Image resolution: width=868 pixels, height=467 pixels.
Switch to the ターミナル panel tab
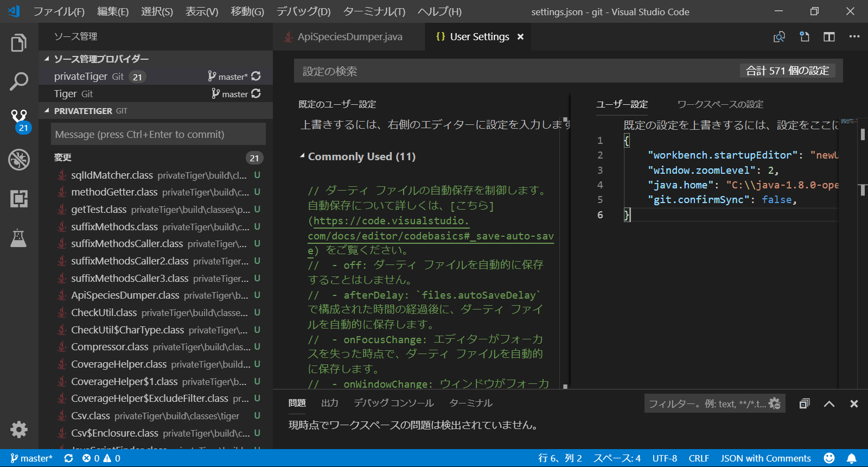[x=471, y=403]
